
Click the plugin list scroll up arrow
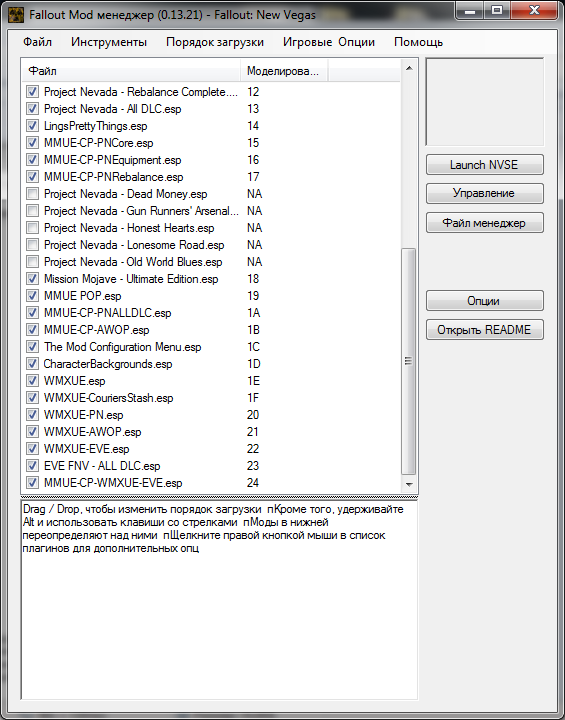[x=409, y=68]
